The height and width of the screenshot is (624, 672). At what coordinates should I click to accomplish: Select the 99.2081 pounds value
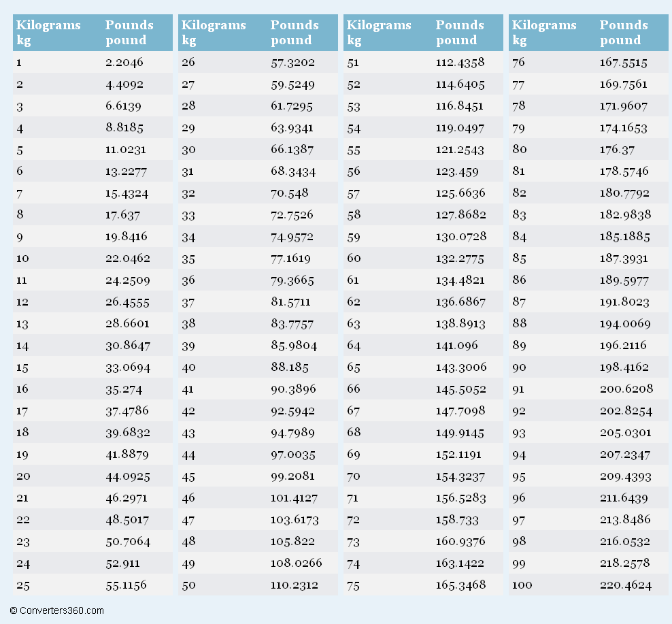coord(292,476)
